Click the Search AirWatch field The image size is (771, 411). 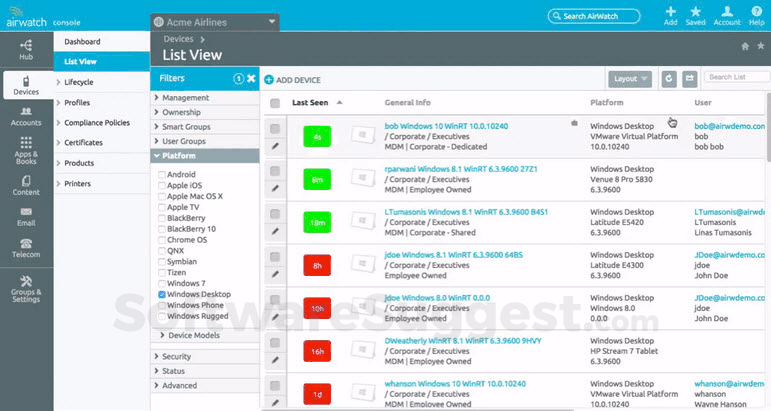pyautogui.click(x=594, y=16)
